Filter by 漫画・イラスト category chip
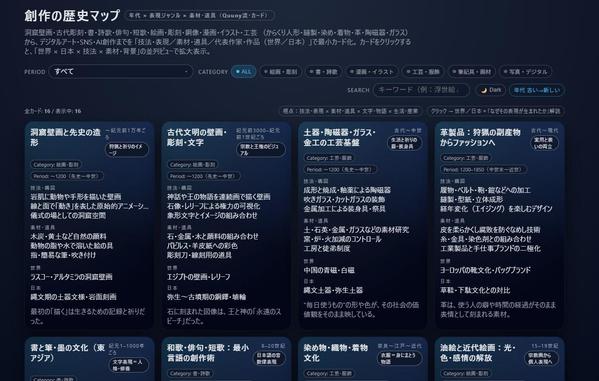 tap(372, 71)
